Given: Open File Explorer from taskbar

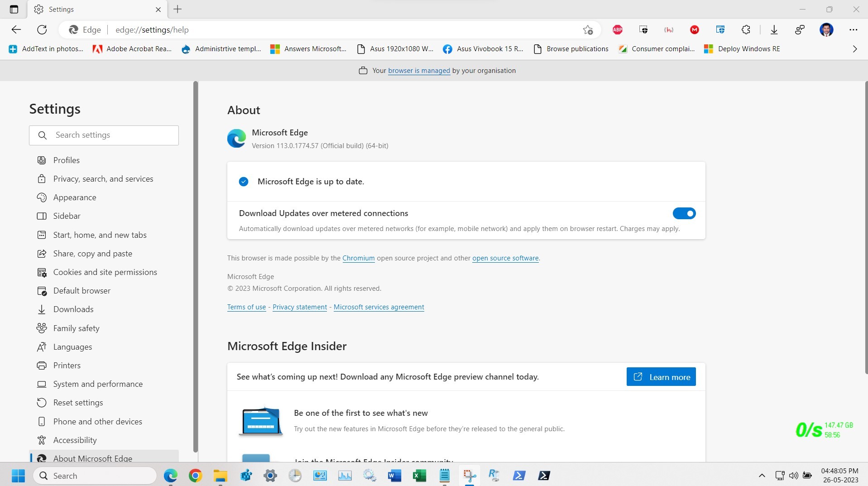Looking at the screenshot, I should coord(221,476).
